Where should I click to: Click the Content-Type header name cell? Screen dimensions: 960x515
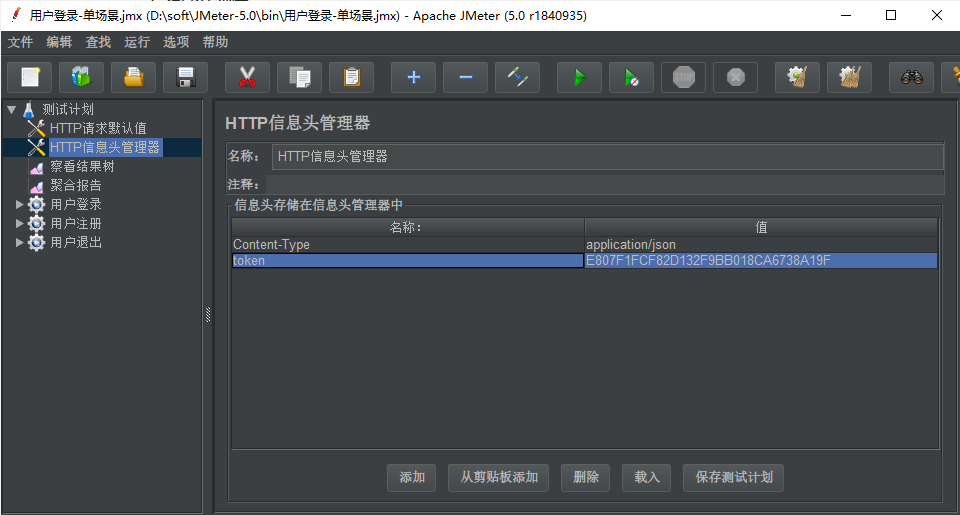(408, 245)
